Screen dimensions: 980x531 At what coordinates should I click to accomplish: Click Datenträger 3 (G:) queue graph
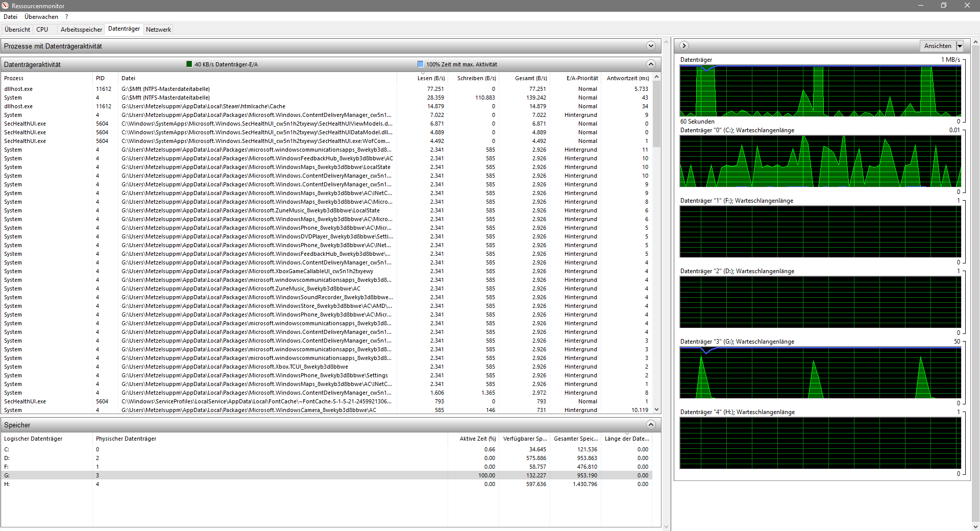pos(820,373)
